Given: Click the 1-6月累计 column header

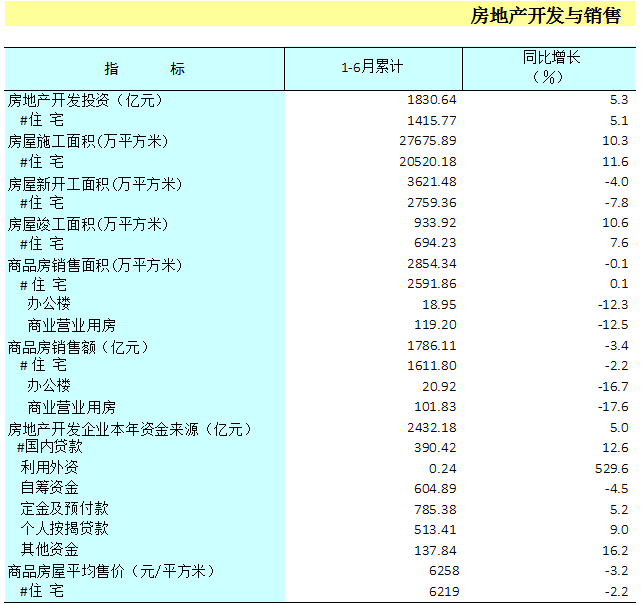Looking at the screenshot, I should pos(372,67).
